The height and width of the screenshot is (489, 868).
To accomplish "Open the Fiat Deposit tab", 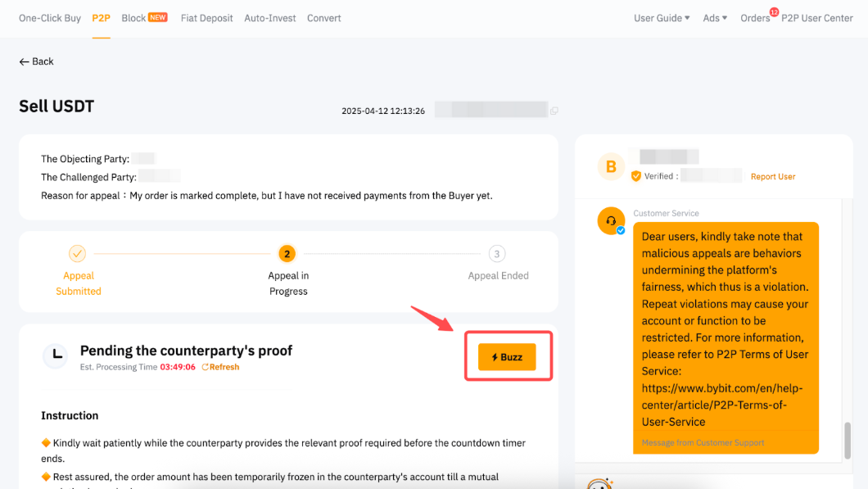I will coord(206,18).
